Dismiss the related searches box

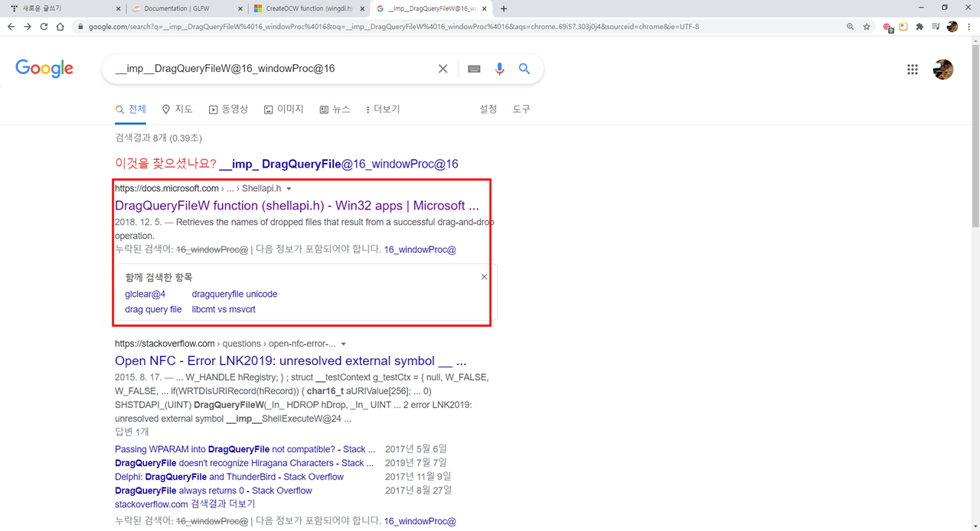tap(484, 277)
